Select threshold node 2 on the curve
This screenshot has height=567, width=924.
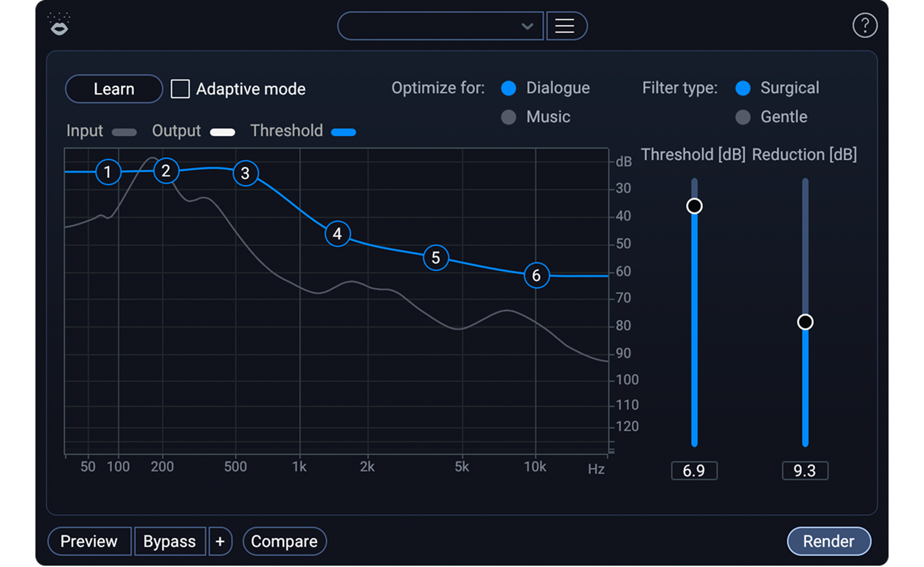coord(166,171)
